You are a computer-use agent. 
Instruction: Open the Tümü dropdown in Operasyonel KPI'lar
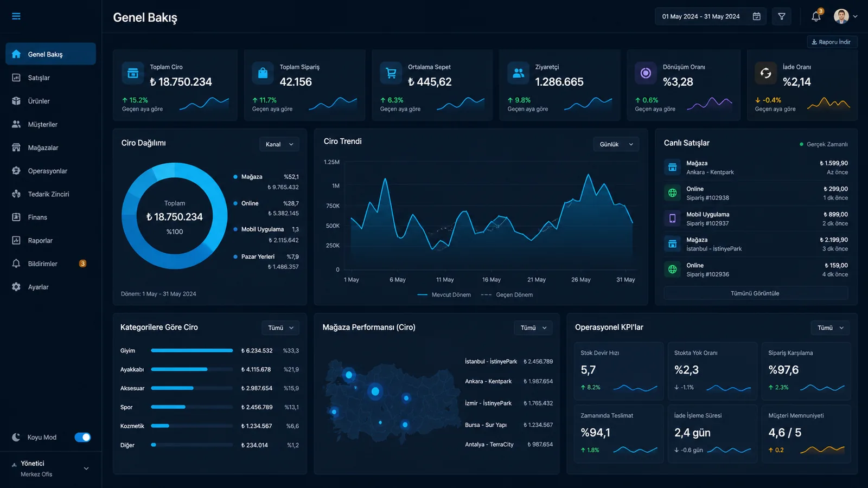click(x=831, y=328)
